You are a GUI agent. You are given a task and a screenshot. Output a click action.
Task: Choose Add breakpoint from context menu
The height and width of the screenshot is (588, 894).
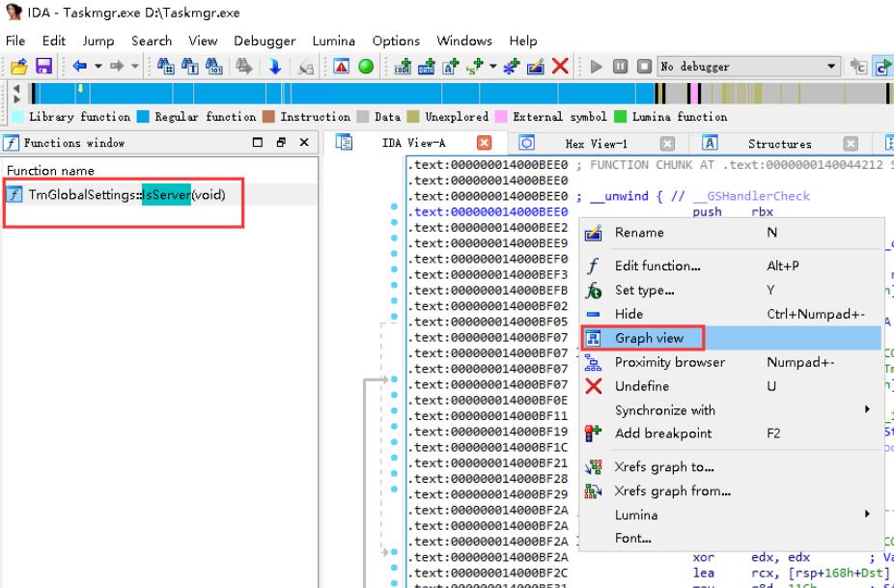(x=732, y=434)
